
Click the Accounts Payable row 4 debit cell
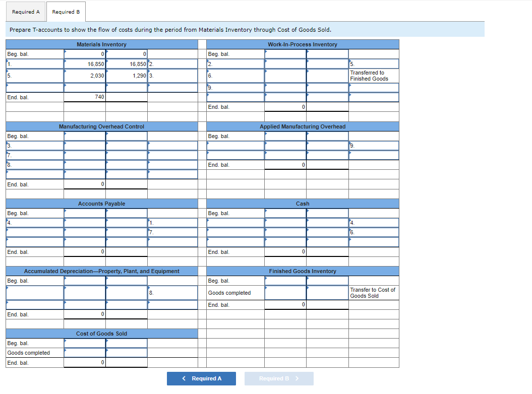tap(84, 222)
